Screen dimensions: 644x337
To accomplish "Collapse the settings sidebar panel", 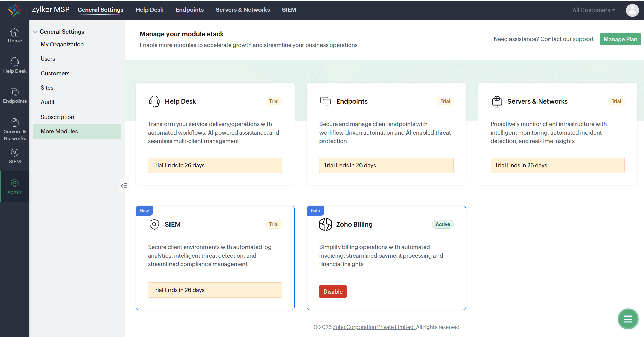I will click(124, 186).
